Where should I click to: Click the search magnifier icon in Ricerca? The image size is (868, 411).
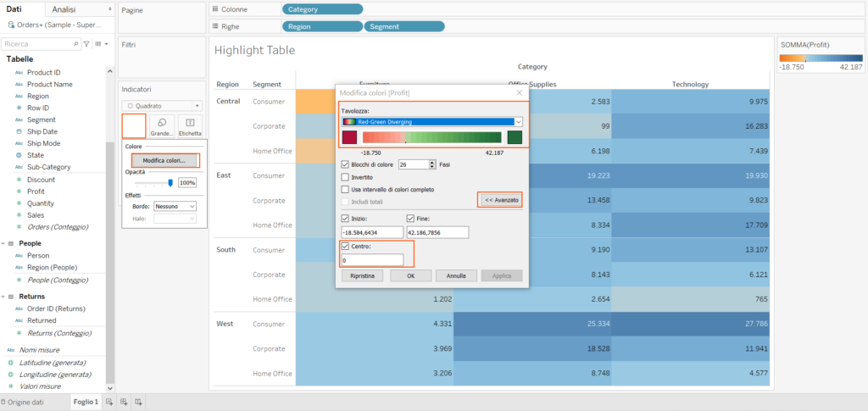pos(75,43)
